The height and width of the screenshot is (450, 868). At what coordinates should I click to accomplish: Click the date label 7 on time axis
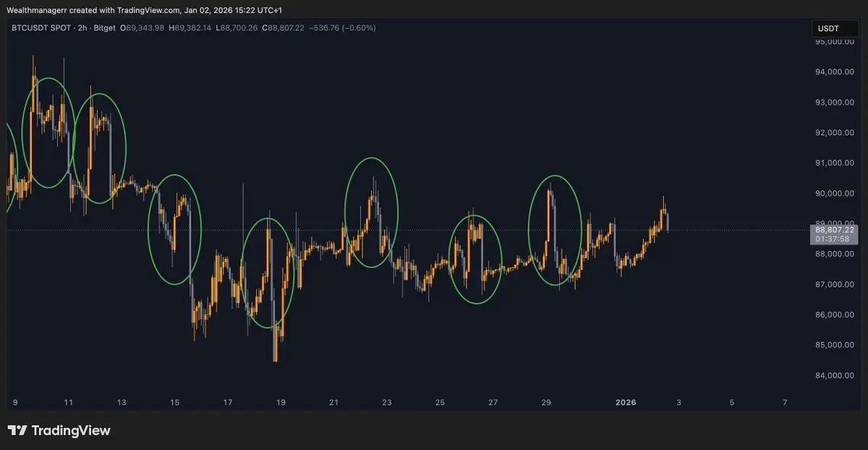(x=785, y=402)
